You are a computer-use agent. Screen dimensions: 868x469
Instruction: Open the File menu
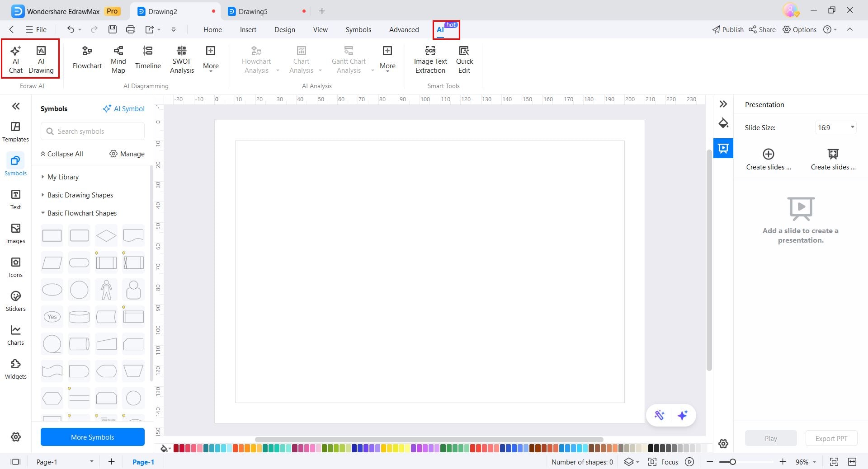tap(36, 29)
